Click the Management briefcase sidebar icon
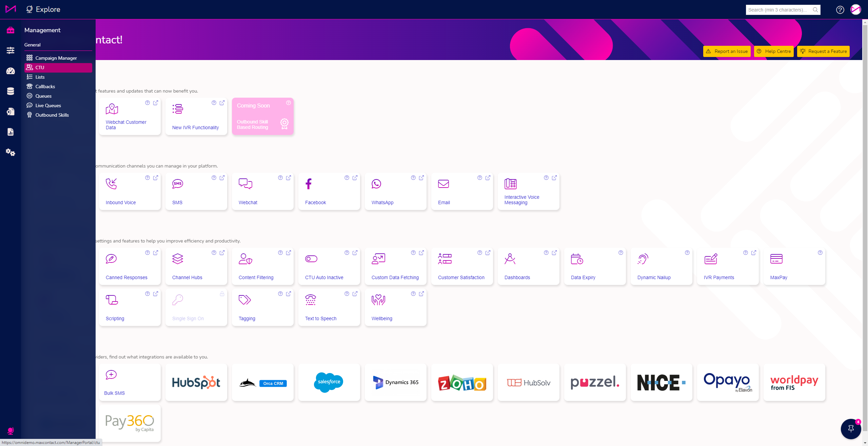Image resolution: width=868 pixels, height=446 pixels. [11, 30]
